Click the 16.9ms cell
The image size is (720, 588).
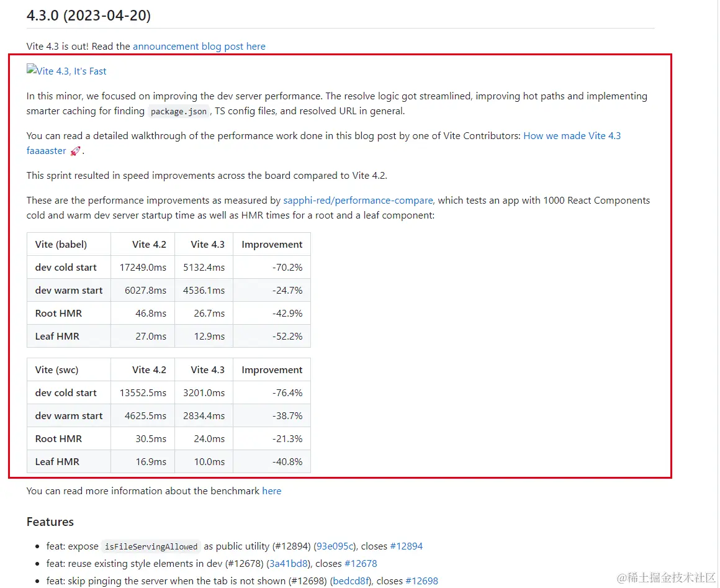(x=143, y=462)
